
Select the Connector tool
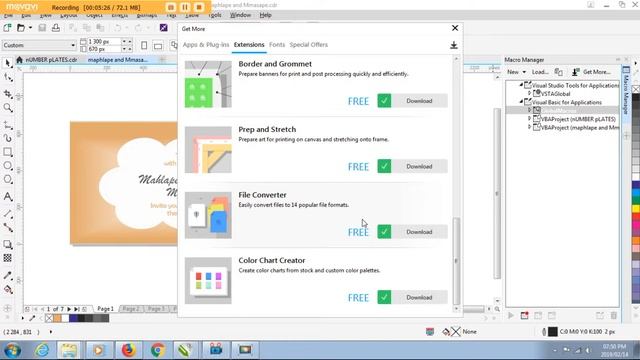click(8, 227)
